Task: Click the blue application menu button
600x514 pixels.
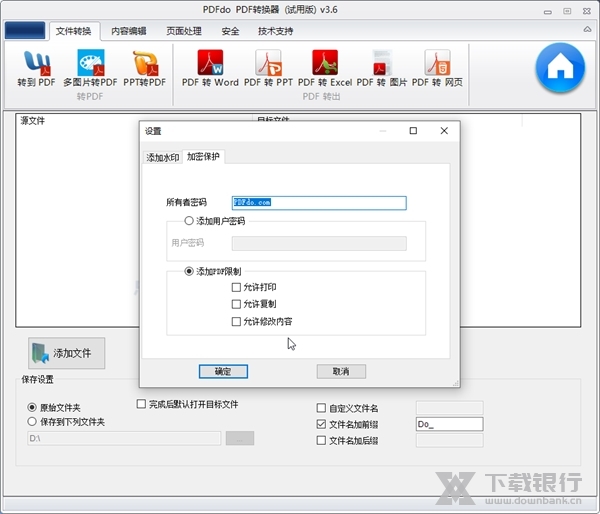Action: point(25,31)
